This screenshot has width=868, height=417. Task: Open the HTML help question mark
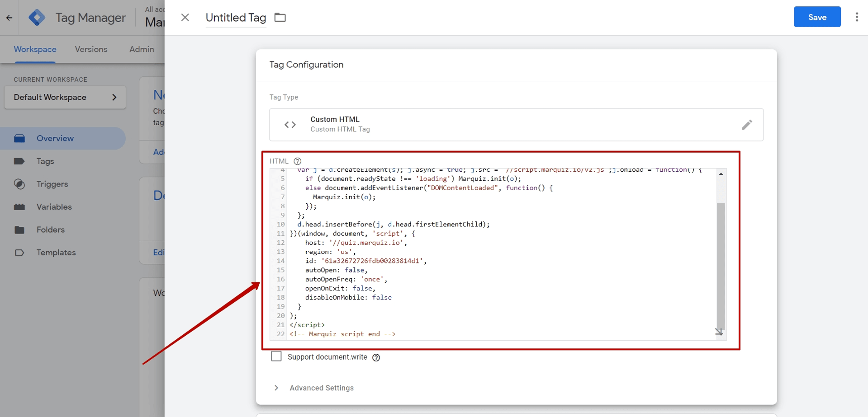[x=298, y=161]
